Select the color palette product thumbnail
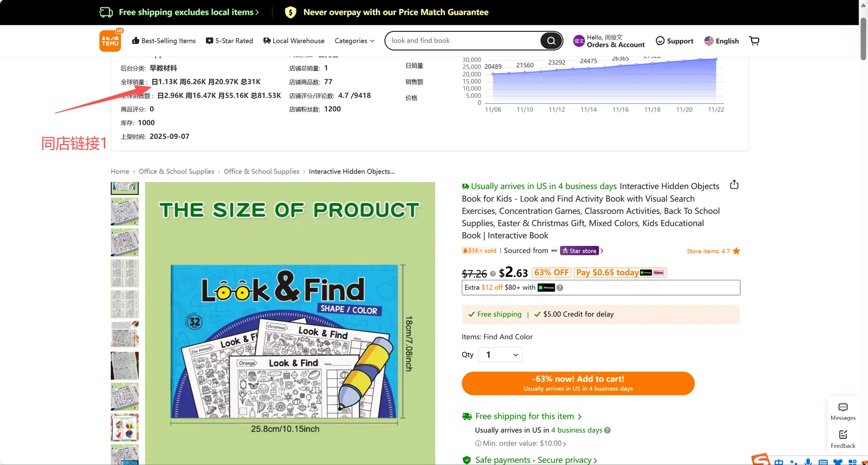868x465 pixels. (x=124, y=428)
